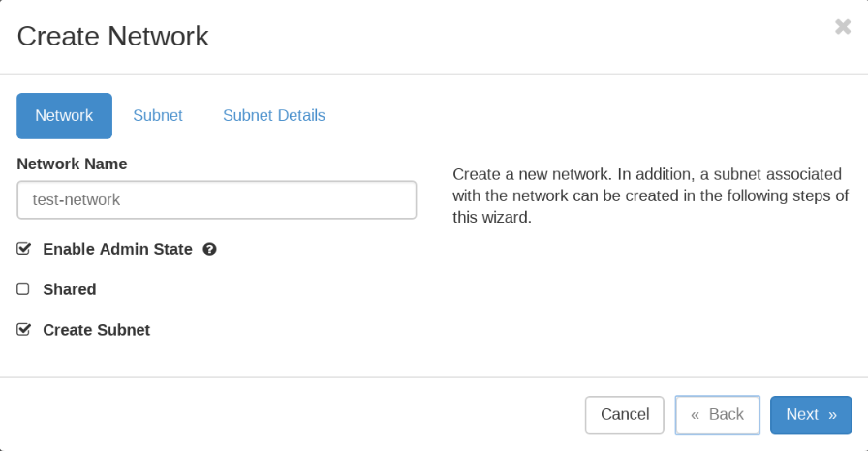Click the right chevrons on the Next button

[x=832, y=414]
